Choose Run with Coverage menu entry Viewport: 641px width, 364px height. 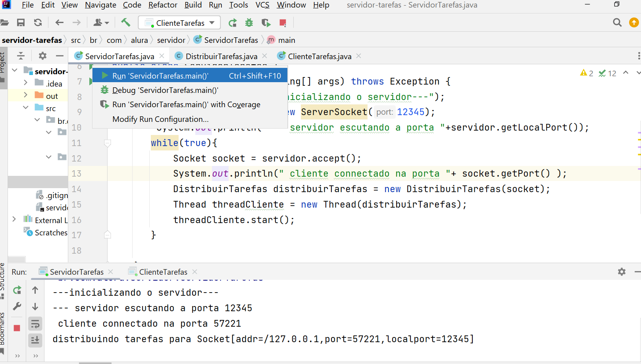point(190,104)
